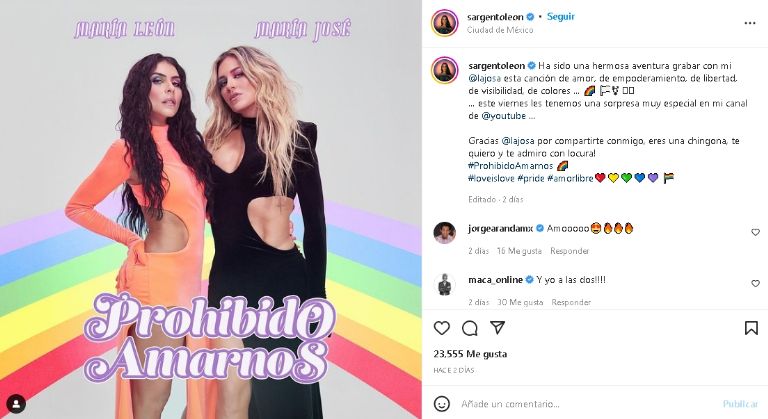Like maca_online's comment with its heart
Image resolution: width=768 pixels, height=419 pixels.
pyautogui.click(x=755, y=283)
